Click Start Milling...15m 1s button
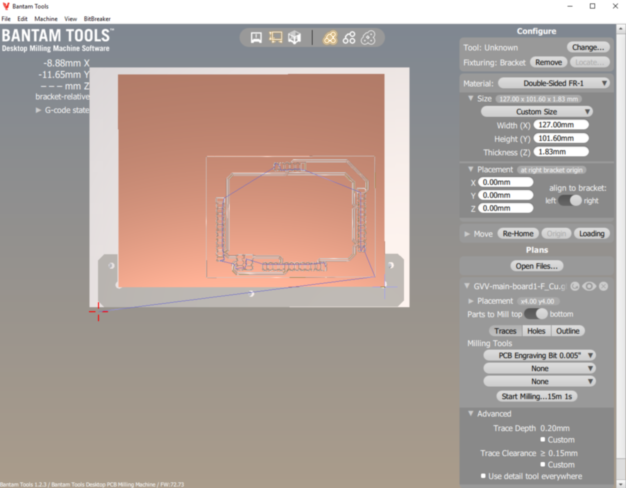Screen dimensions: 626x488 (x=537, y=396)
